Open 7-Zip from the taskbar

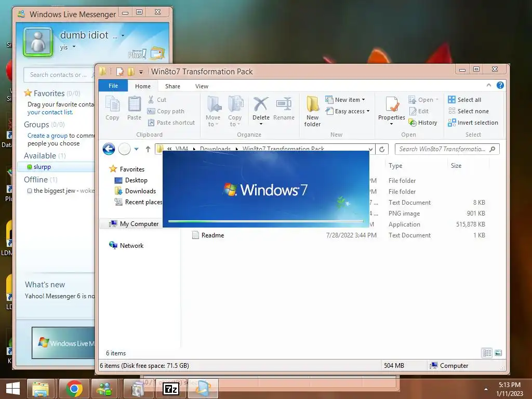pos(170,389)
